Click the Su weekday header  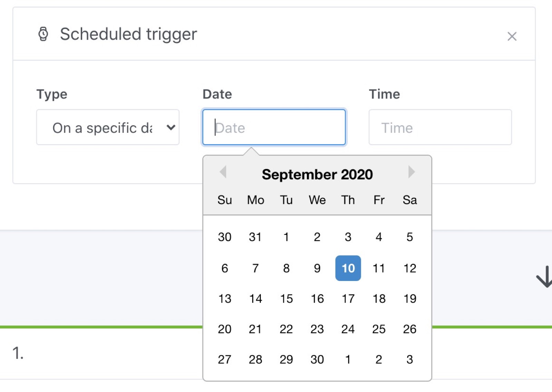click(x=225, y=200)
